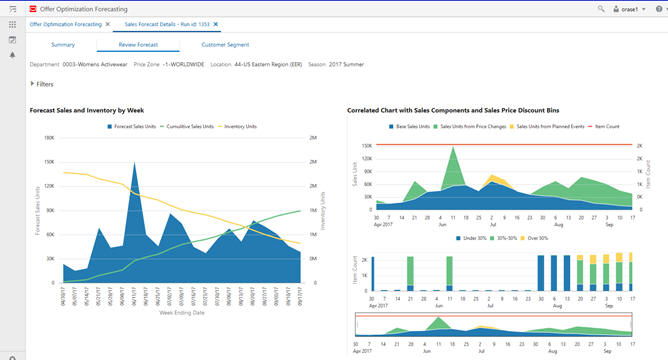Open the orase1 user dropdown menu
This screenshot has height=360, width=668.
coord(629,9)
